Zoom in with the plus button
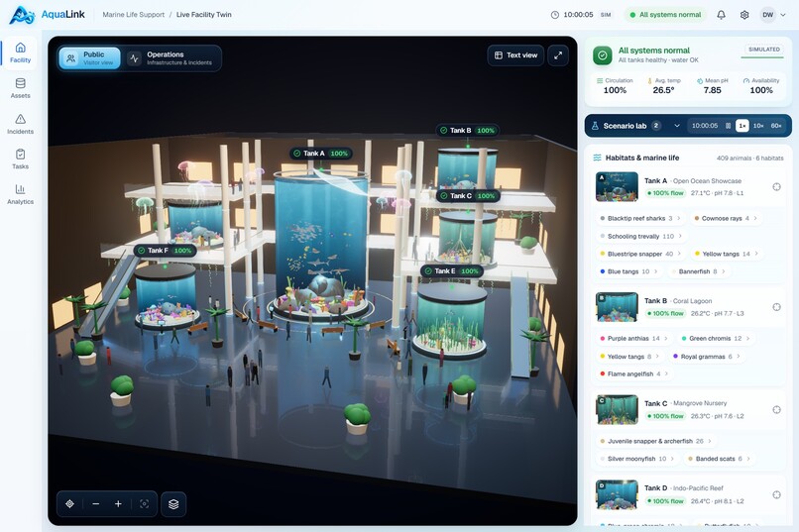The image size is (799, 532). coord(118,503)
